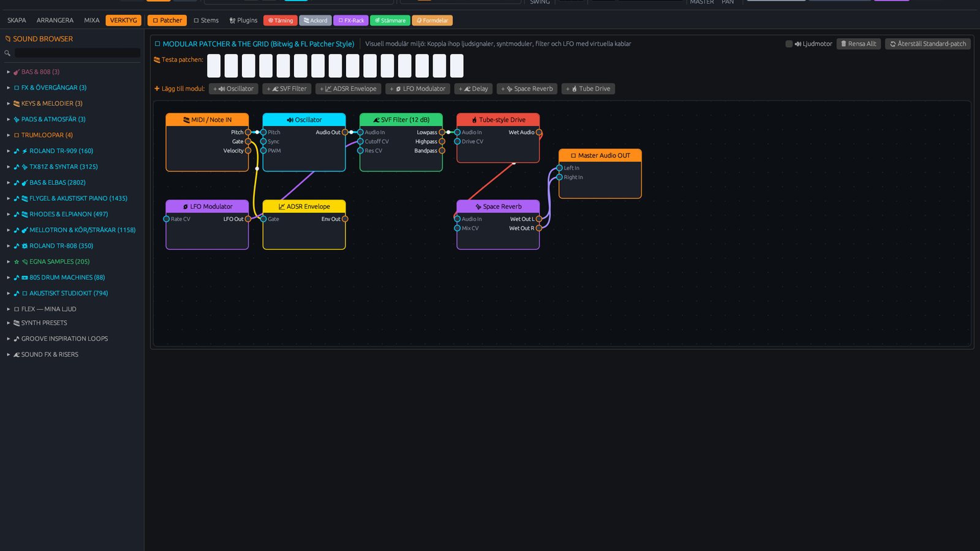The width and height of the screenshot is (980, 551).
Task: Click the lightning icon beside ROLAND TR-909
Action: click(24, 151)
